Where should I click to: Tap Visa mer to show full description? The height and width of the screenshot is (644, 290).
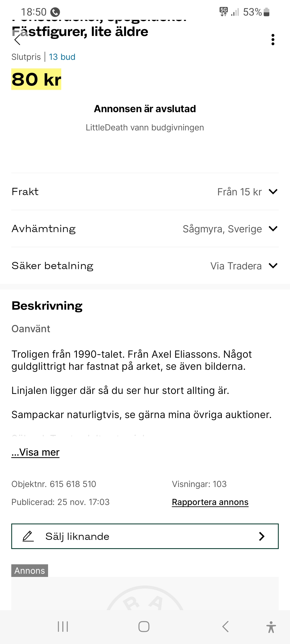pyautogui.click(x=35, y=452)
